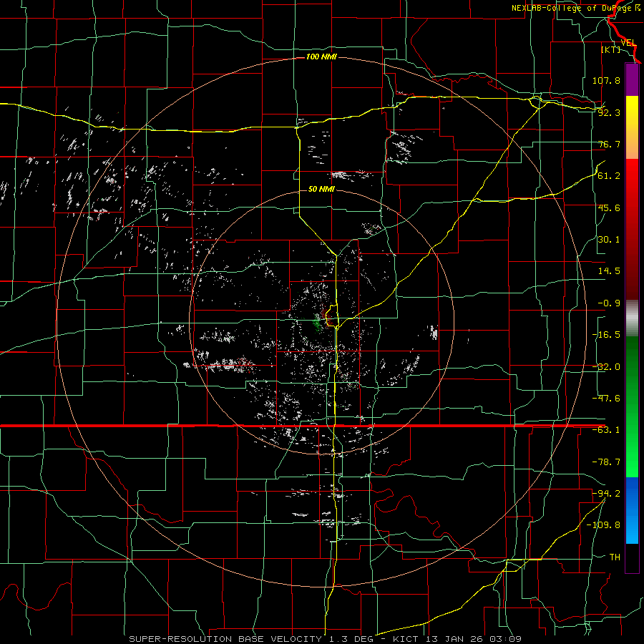Click the red segment of velocity color bar
The width and height of the screenshot is (644, 644).
click(632, 229)
